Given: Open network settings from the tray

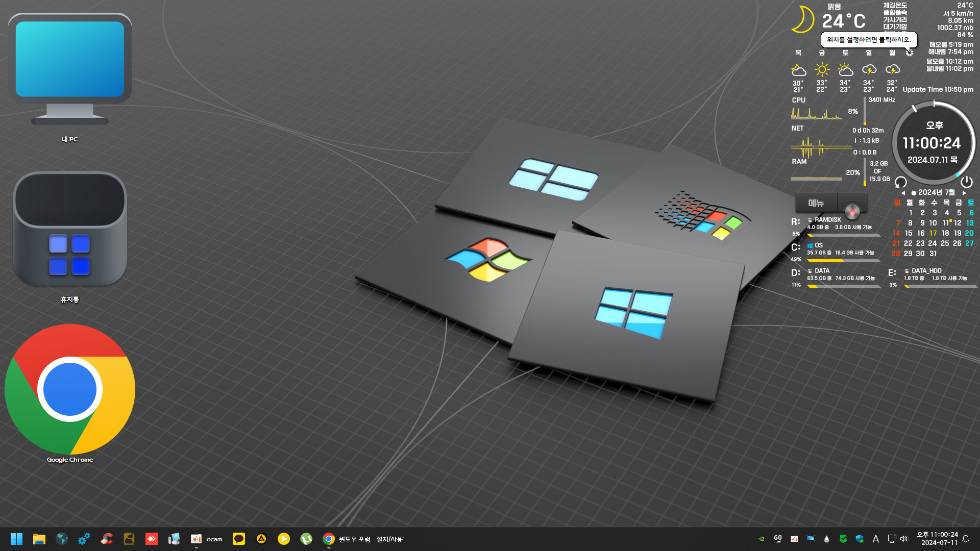Looking at the screenshot, I should 892,539.
